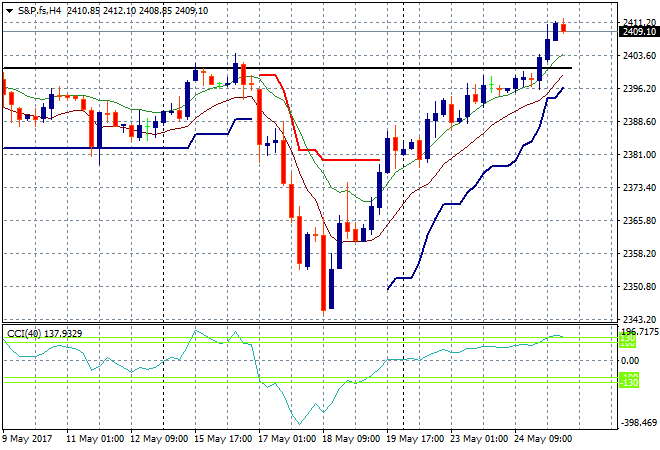
Task: Click the green -130 CCI level label
Action: [629, 383]
